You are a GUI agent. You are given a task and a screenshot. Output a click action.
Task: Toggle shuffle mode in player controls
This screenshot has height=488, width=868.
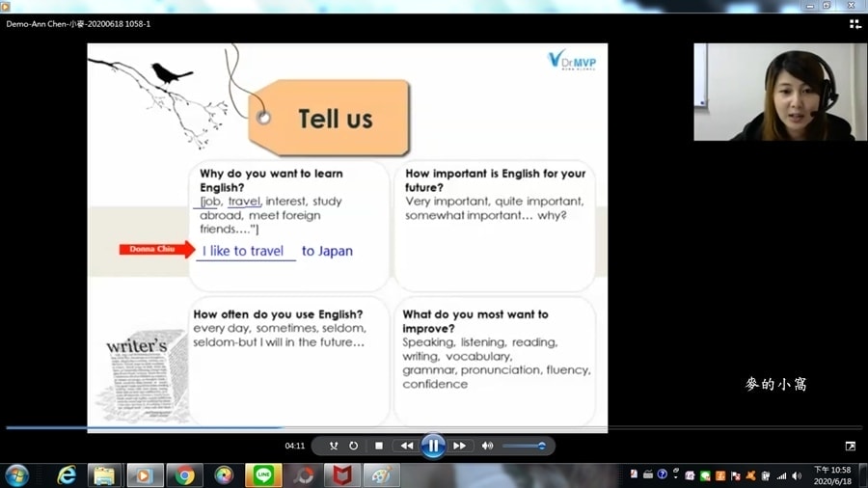[334, 446]
